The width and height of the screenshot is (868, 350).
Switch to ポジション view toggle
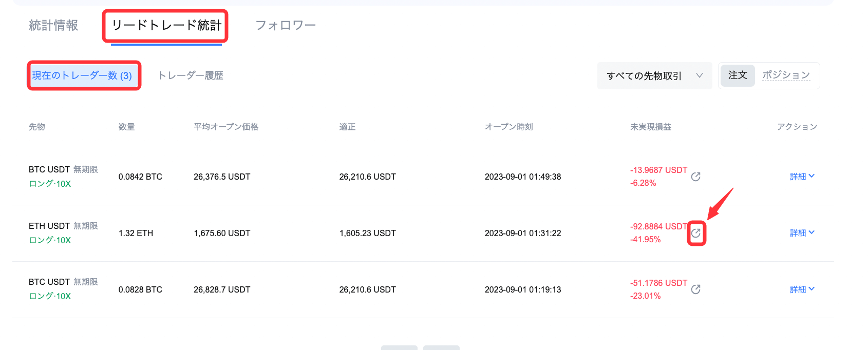pyautogui.click(x=786, y=75)
